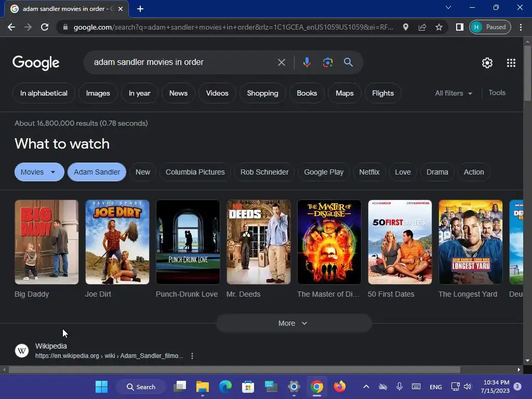Viewport: 532px width, 399px height.
Task: Search by image with Google Lens
Action: pos(327,62)
